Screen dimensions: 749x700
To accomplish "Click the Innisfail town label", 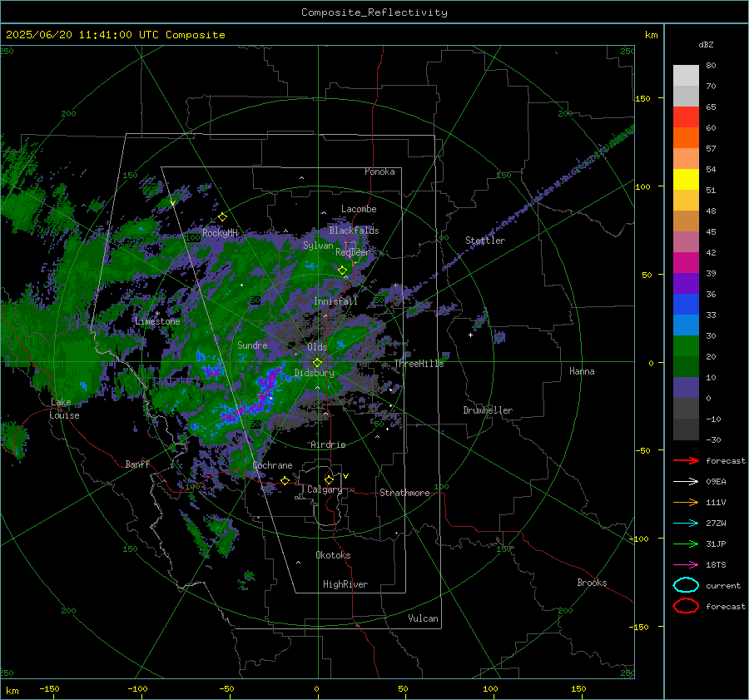I will (x=335, y=301).
